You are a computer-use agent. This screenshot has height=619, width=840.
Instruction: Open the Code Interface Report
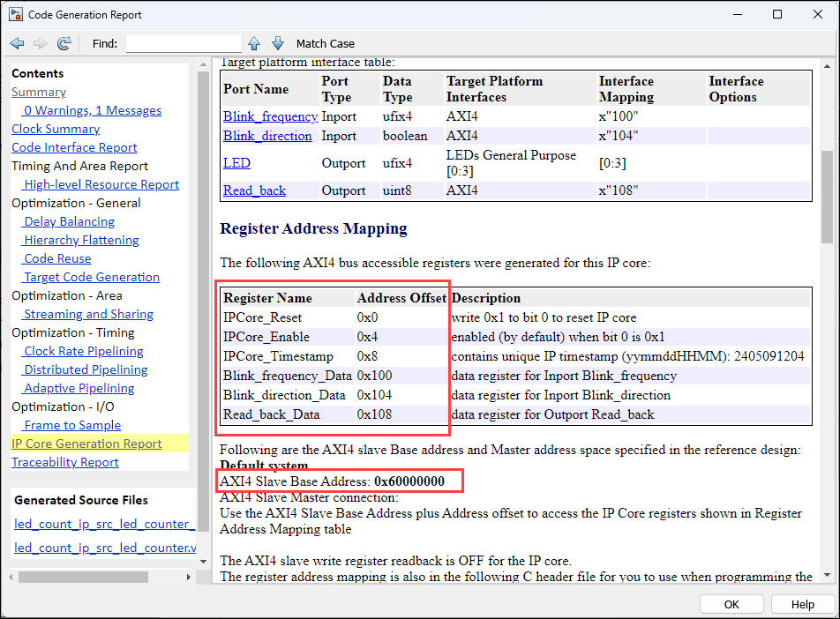click(x=74, y=147)
